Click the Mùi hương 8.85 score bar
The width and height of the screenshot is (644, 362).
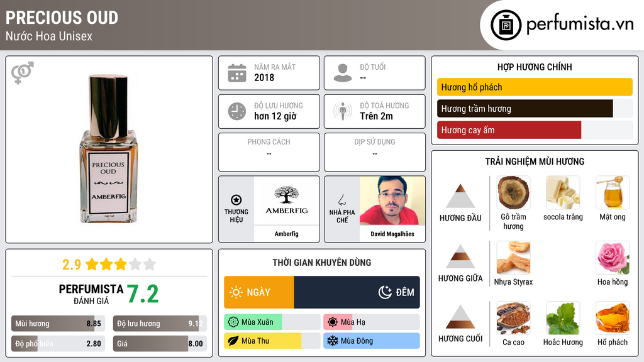point(58,324)
